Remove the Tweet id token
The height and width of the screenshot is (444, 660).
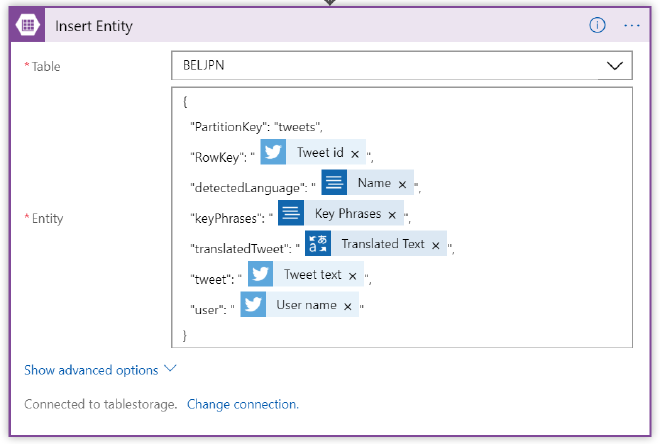(x=355, y=154)
